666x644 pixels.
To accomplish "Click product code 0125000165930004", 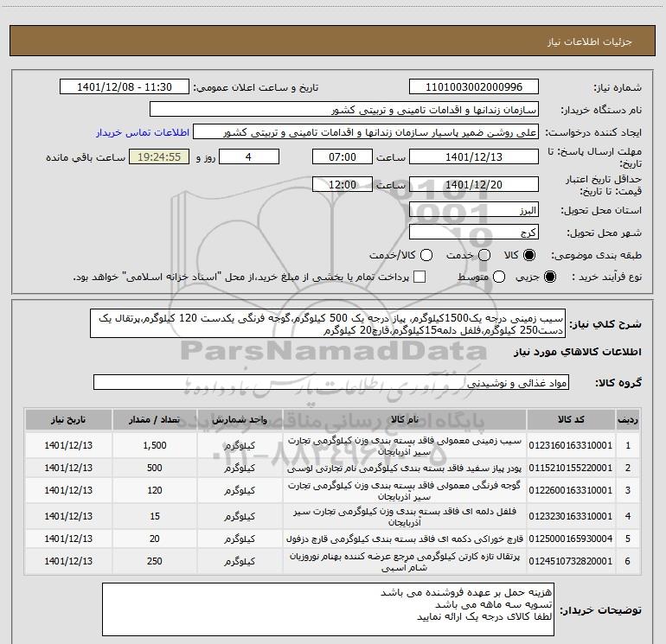I will pos(571,539).
